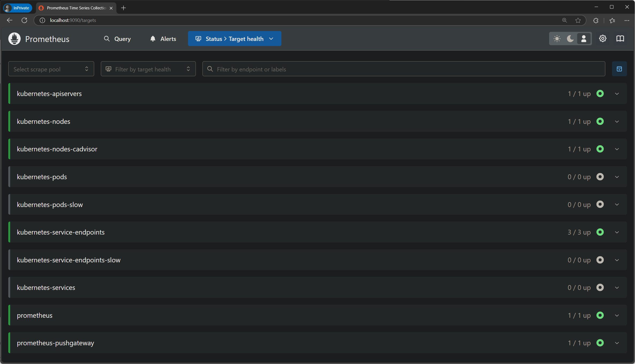Open a new browser tab
Screen dimensions: 635x364
123,8
